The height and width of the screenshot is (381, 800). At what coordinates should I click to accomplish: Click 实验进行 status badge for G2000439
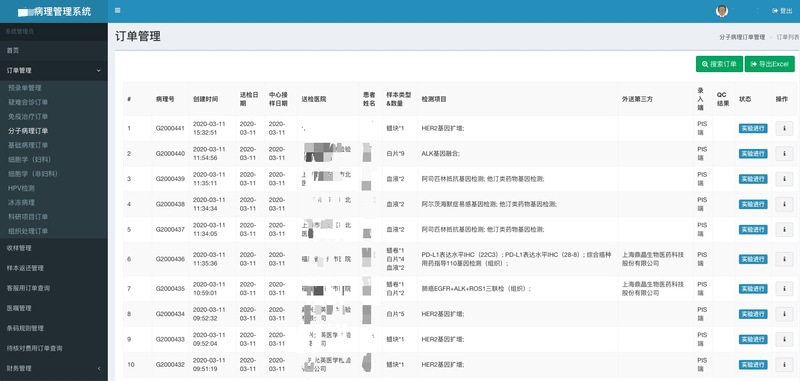click(753, 179)
